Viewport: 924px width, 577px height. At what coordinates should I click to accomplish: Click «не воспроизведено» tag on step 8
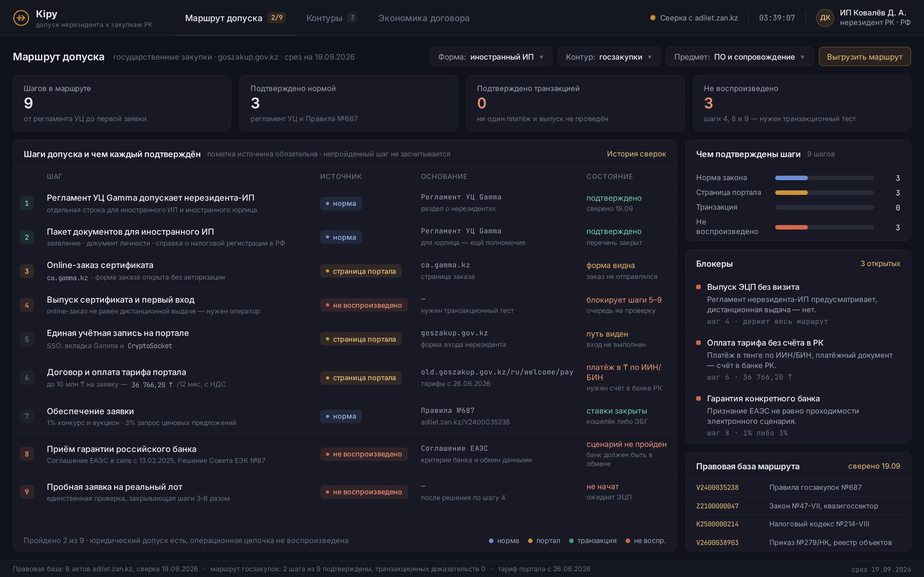pyautogui.click(x=364, y=454)
